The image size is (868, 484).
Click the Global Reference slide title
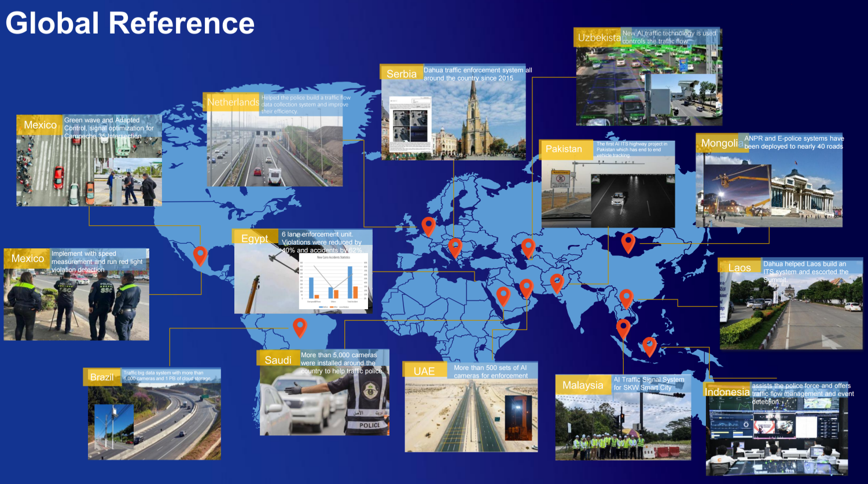(x=130, y=23)
